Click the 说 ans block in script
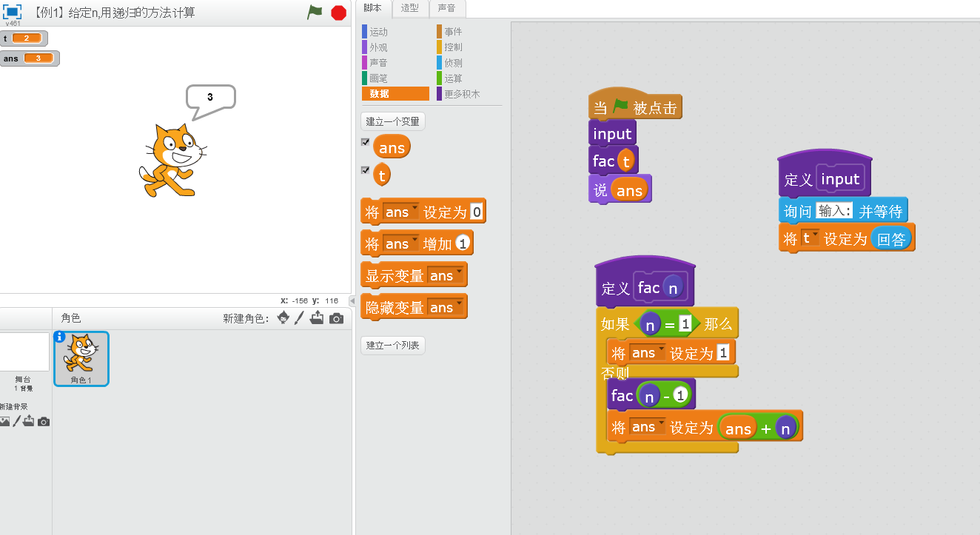Screen dimensions: 980x535 click(620, 189)
